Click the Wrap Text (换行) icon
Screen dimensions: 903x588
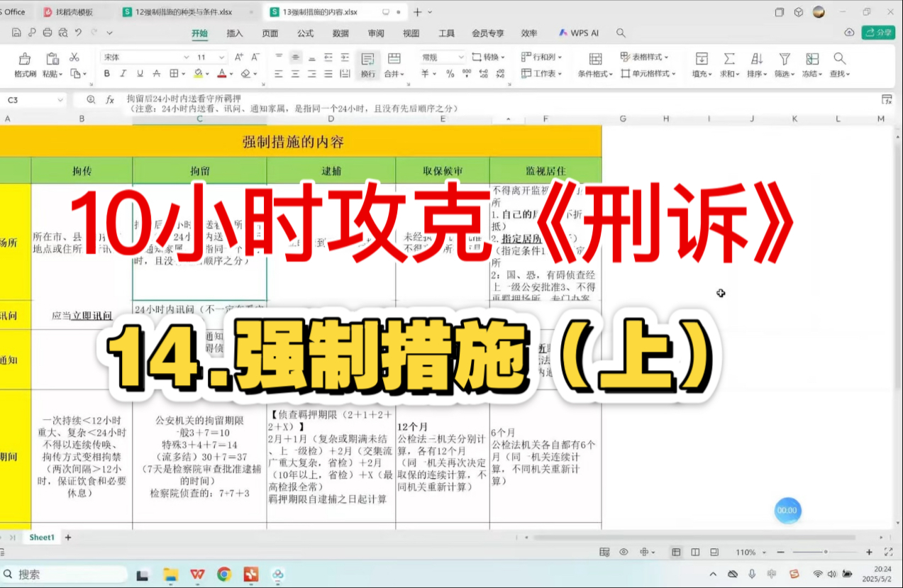click(x=367, y=59)
